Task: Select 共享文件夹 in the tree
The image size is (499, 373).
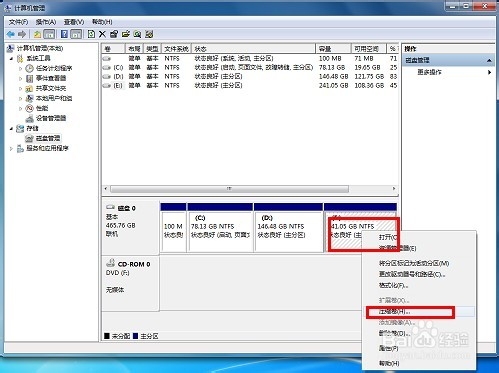Action: (x=51, y=88)
